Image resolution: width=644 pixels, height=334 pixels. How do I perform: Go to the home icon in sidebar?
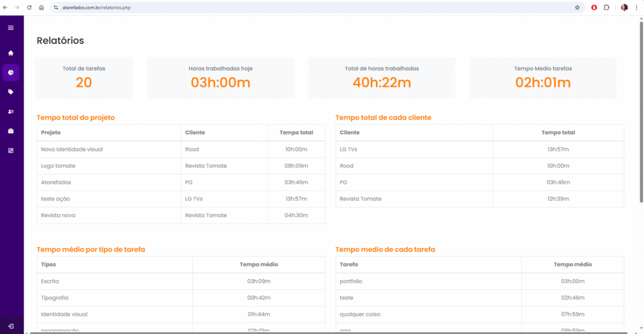[x=11, y=53]
